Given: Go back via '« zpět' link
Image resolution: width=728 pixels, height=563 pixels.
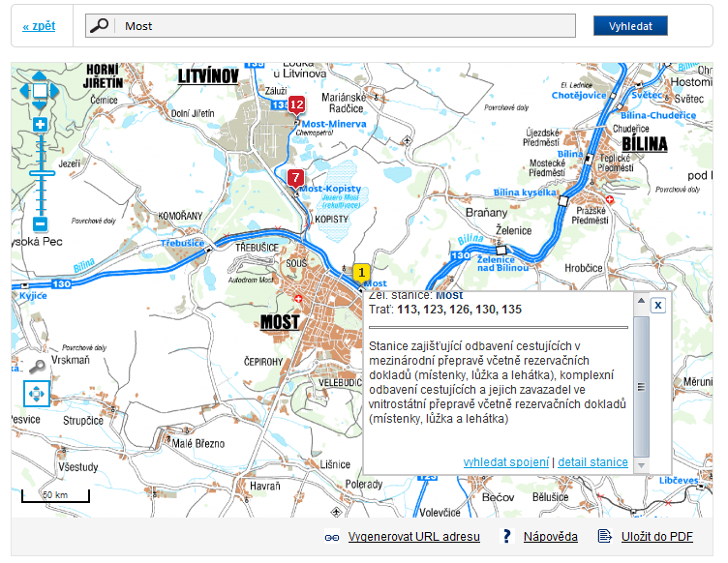Looking at the screenshot, I should [x=39, y=26].
